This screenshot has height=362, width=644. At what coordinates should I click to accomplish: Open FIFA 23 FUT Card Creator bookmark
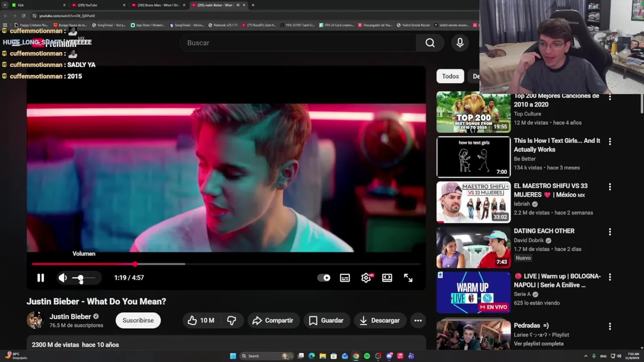(297, 25)
